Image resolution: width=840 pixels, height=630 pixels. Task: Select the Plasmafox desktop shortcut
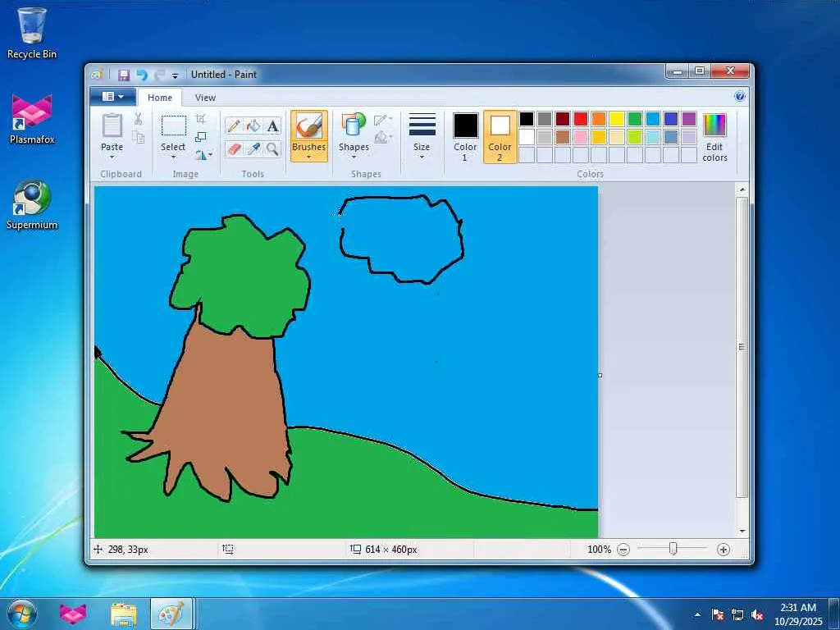[32, 119]
